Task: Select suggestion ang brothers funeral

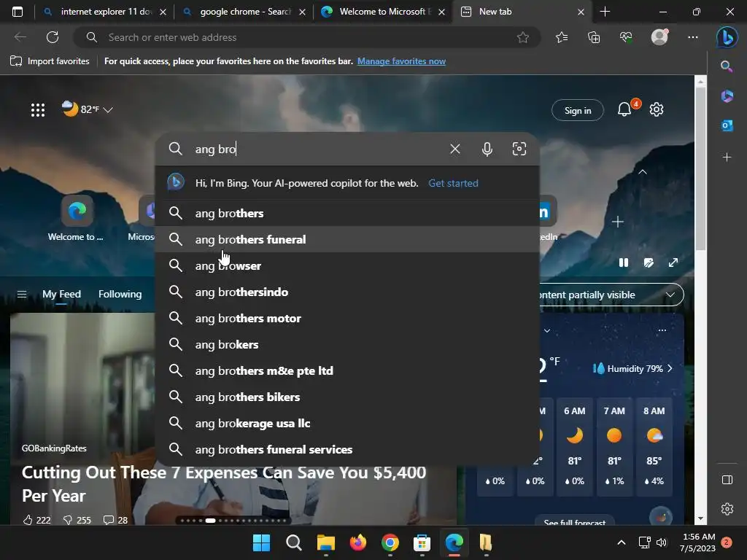Action: point(347,239)
